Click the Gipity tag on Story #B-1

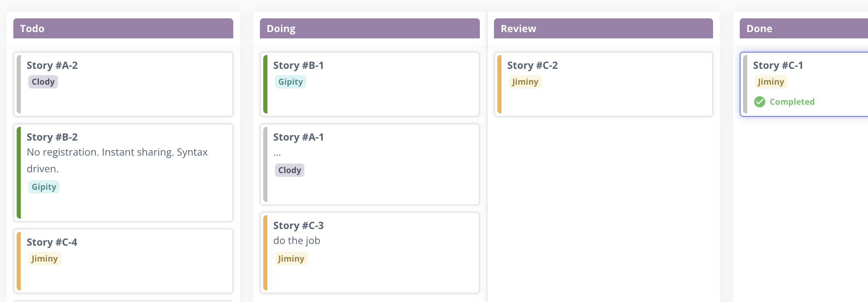[x=291, y=82]
